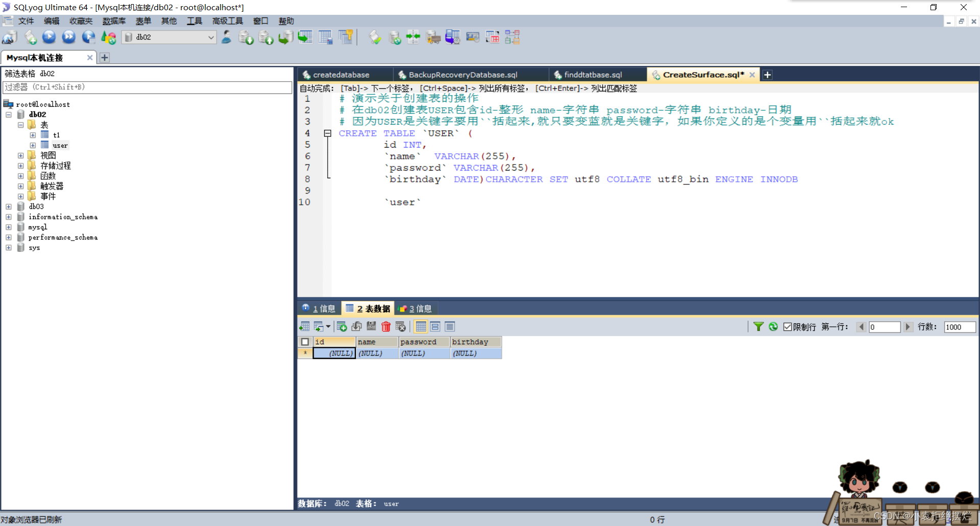The width and height of the screenshot is (980, 526).
Task: Click the visual data compare icon
Action: tap(473, 37)
